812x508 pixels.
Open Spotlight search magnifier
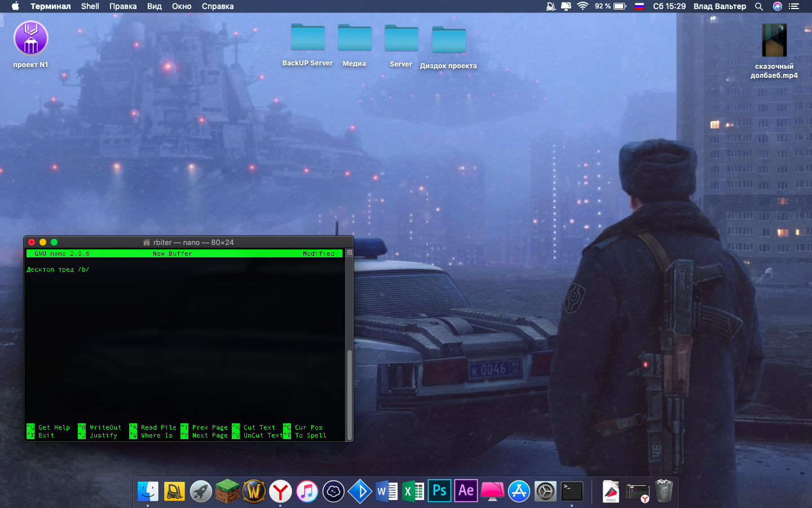coord(759,6)
